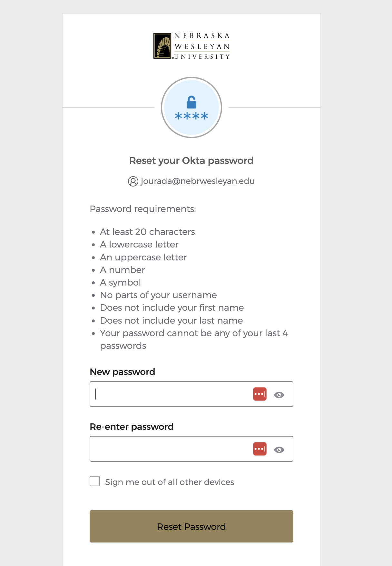Open password manager icon in Re-enter password field
The width and height of the screenshot is (392, 566).
[x=260, y=449]
